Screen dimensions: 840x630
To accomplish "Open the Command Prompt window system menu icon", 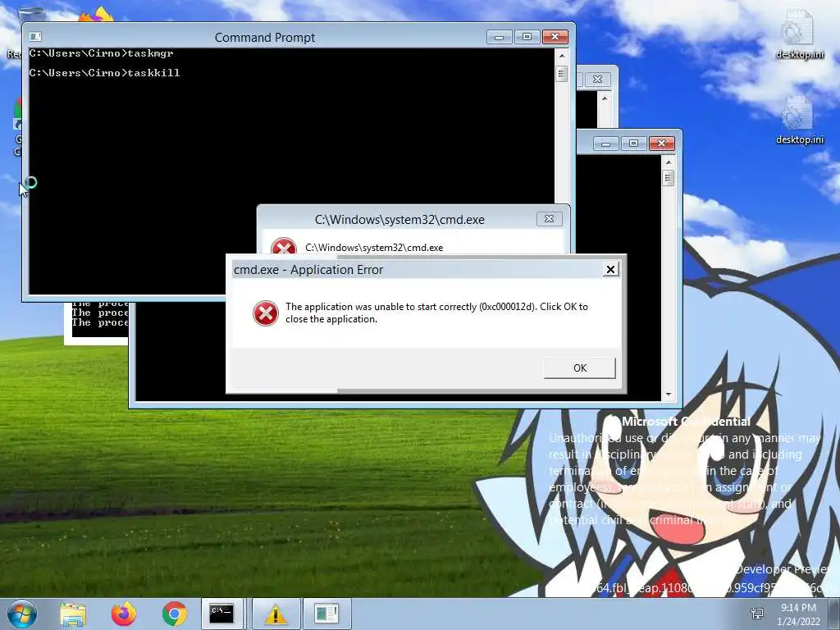I will point(35,36).
